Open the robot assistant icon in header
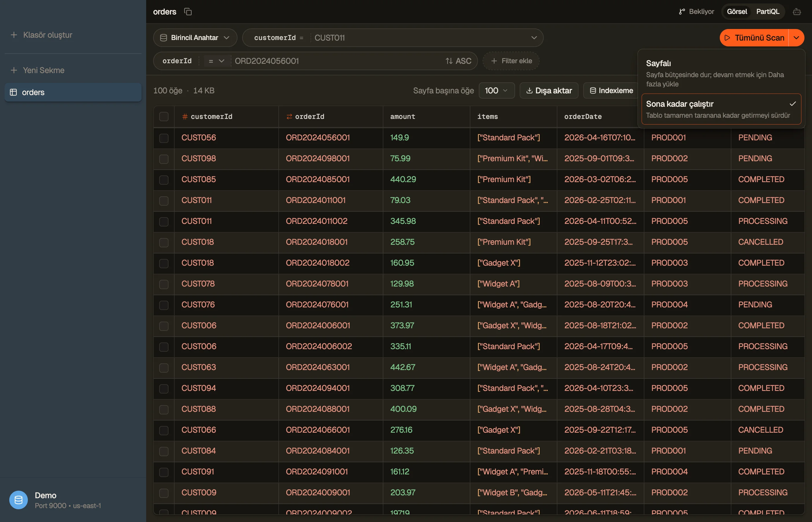812x522 pixels. [797, 12]
